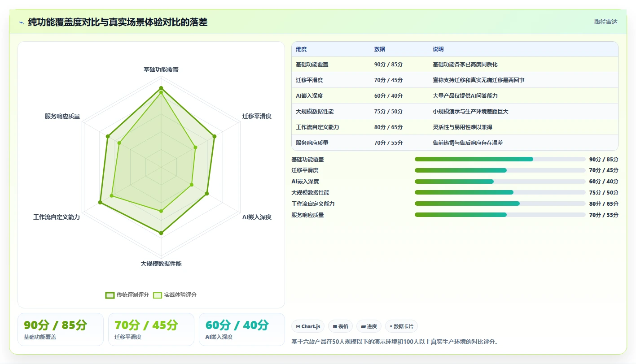Viewport: 636px width, 364px height.
Task: Open the 70分 / 45分 迁移平滑度 summary card
Action: 151,329
